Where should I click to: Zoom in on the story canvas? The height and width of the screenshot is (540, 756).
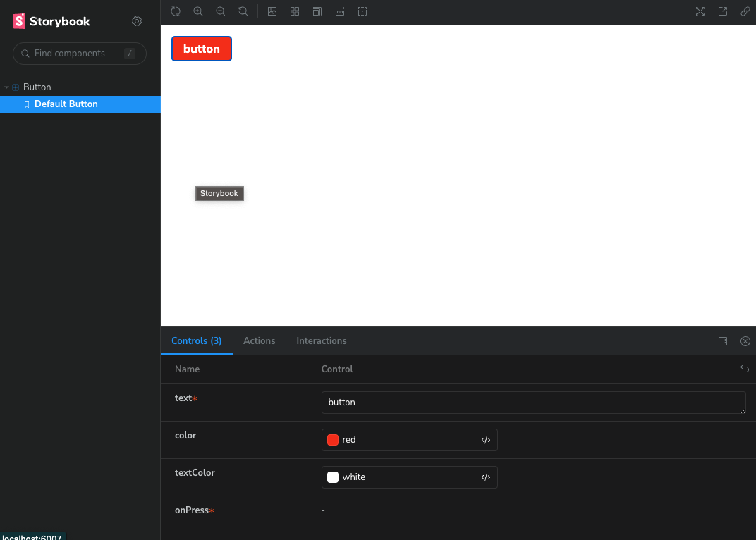coord(198,11)
